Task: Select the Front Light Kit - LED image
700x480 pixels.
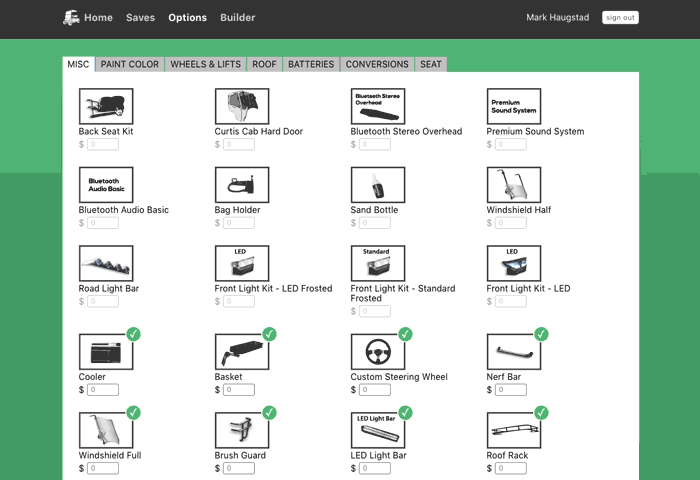Action: pos(514,263)
